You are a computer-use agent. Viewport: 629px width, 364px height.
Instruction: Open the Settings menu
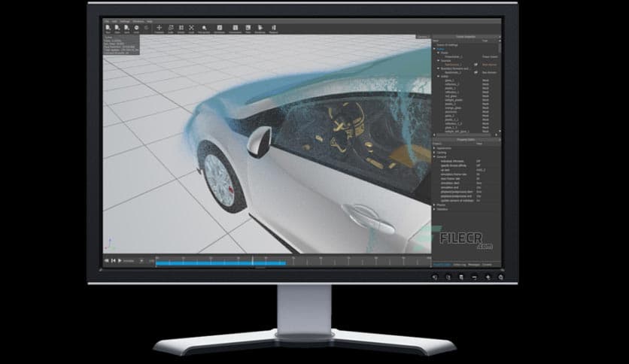pyautogui.click(x=125, y=21)
